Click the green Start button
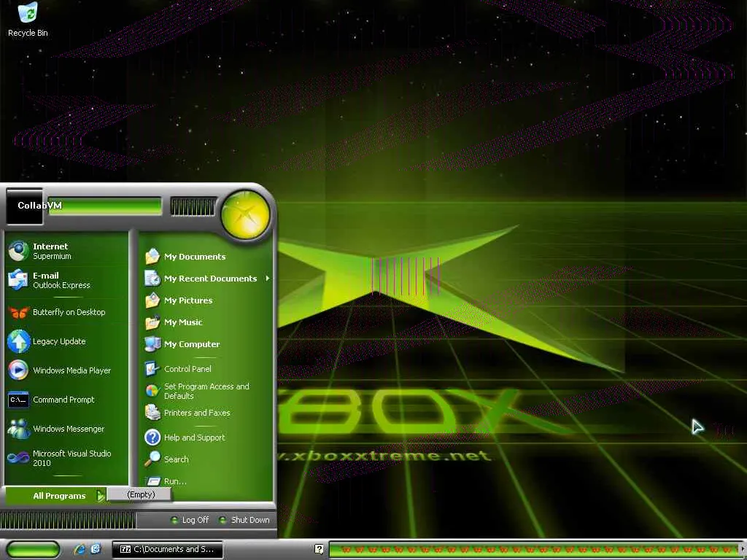Screen dimensions: 747x560 coord(34,549)
